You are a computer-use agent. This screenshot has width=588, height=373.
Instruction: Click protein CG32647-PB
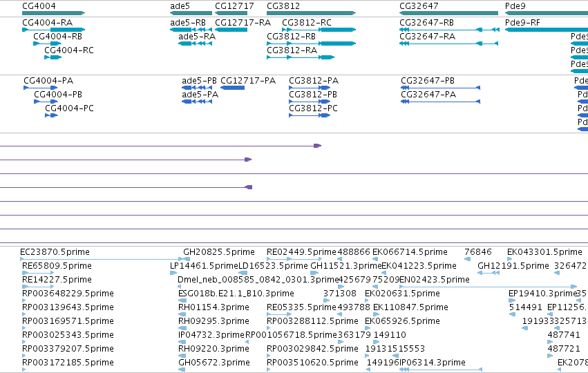coord(428,81)
